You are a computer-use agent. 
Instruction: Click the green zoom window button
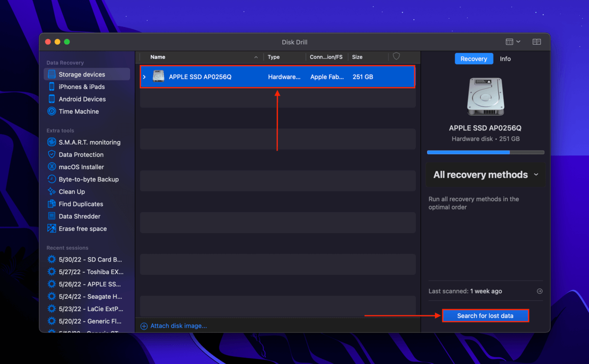pyautogui.click(x=67, y=42)
